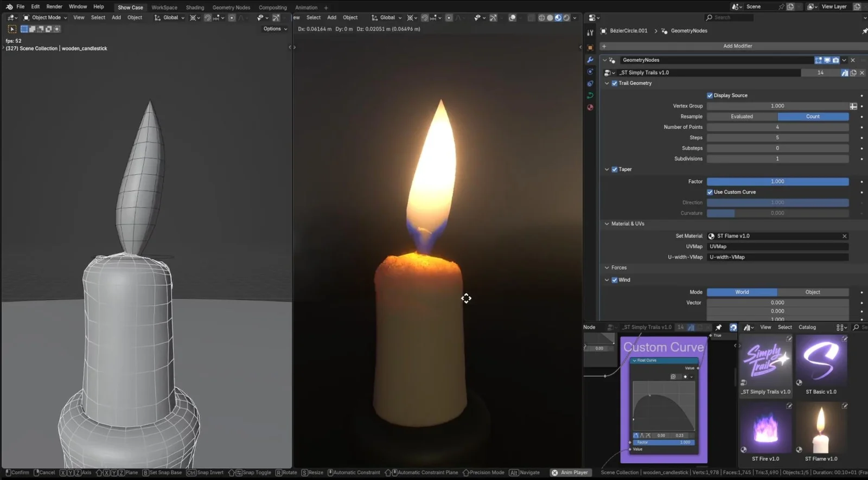868x480 pixels.
Task: Click the Taper Factor slider
Action: (777, 182)
